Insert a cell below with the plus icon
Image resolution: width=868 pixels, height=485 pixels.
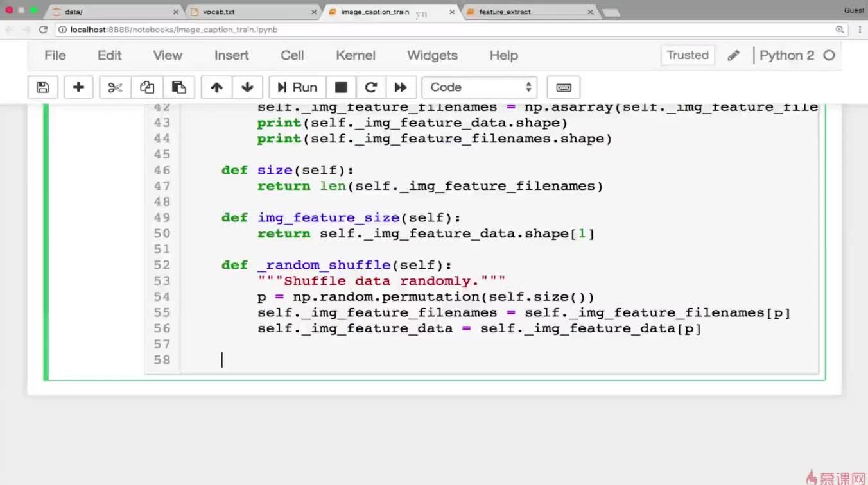coord(78,87)
